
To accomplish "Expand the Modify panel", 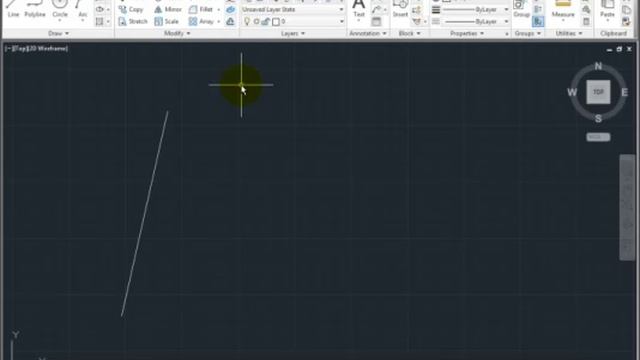I will [177, 33].
